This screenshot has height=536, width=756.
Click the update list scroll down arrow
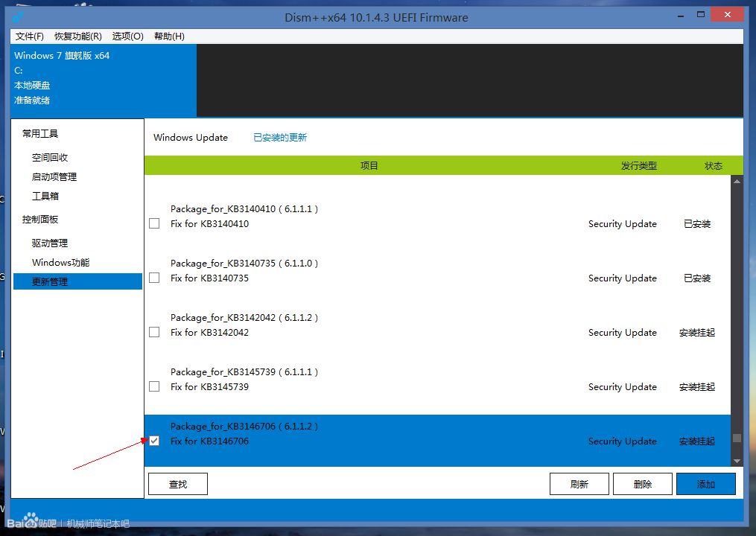pyautogui.click(x=737, y=462)
